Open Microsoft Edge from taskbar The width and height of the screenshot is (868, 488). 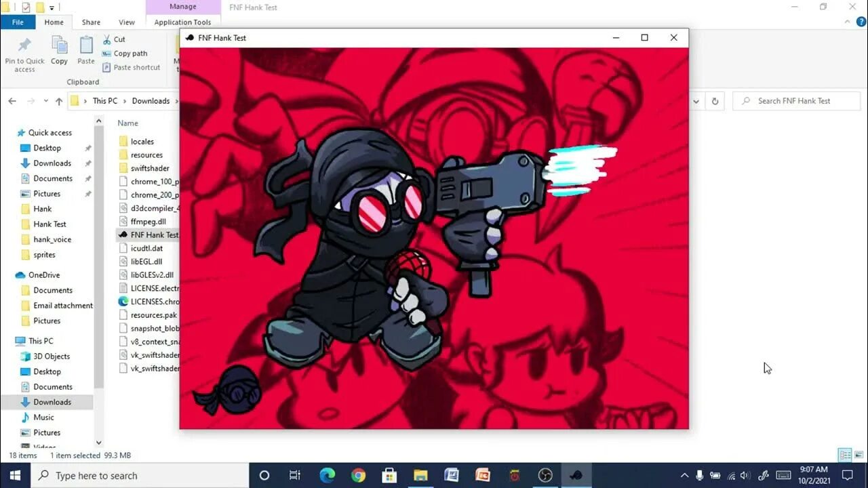[x=327, y=475]
